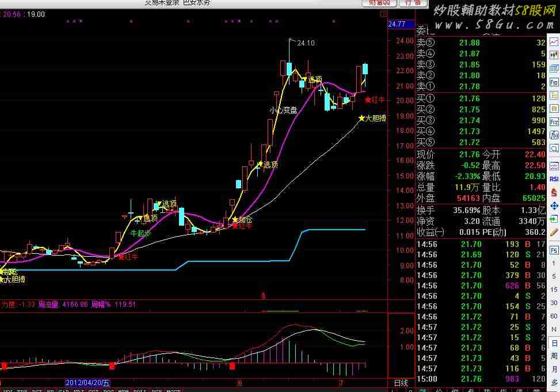This screenshot has height=392, width=560.
Task: Click the 60-minute period button
Action: point(554,317)
